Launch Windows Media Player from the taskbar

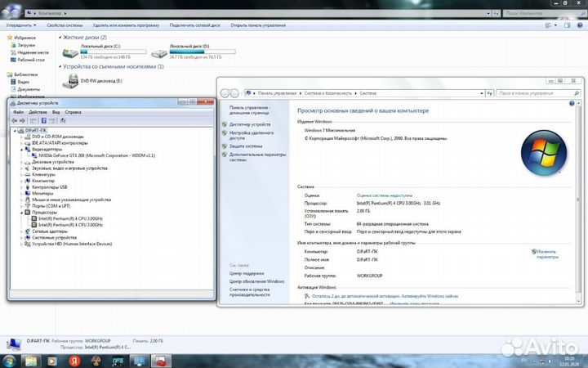tap(52, 361)
